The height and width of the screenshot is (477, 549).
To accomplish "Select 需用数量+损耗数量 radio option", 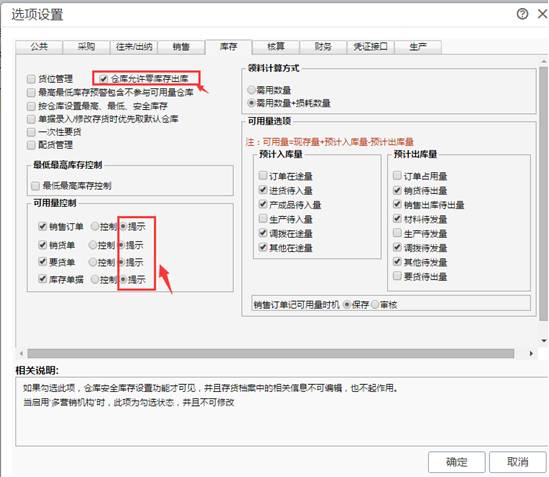I will 251,103.
